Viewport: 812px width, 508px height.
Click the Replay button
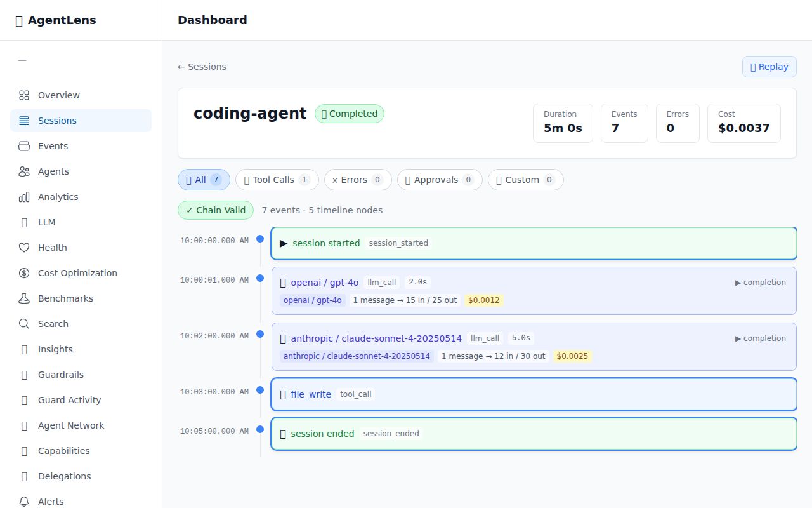point(769,67)
